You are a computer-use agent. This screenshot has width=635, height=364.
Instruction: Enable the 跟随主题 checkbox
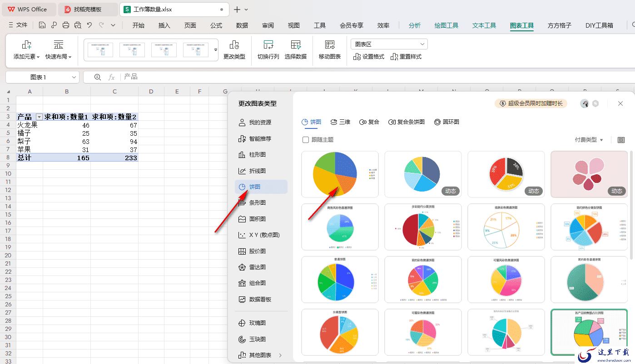306,140
